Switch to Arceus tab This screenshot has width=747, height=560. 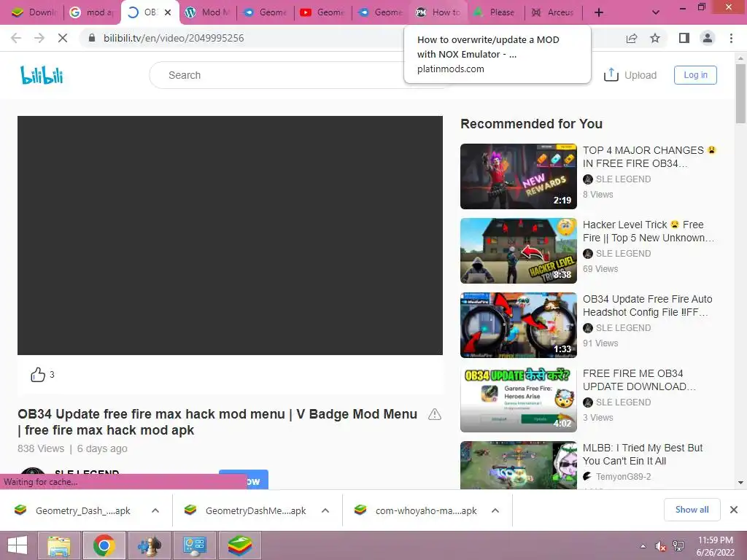(554, 12)
